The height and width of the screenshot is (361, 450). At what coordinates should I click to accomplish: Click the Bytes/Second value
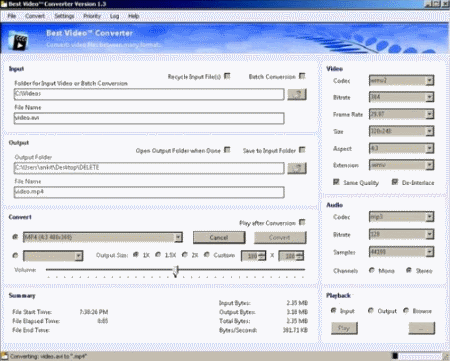point(295,330)
